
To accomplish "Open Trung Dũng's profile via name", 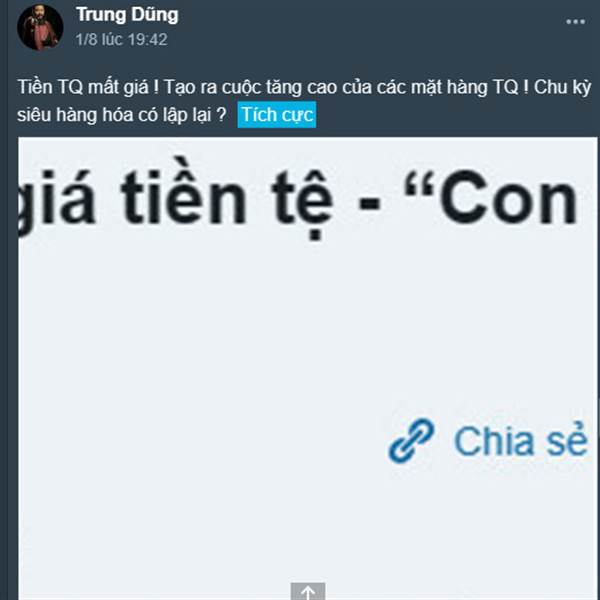I will (x=127, y=15).
